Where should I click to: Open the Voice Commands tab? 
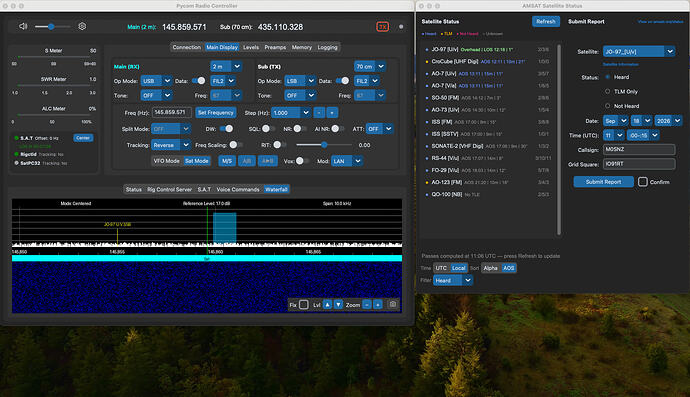[238, 189]
